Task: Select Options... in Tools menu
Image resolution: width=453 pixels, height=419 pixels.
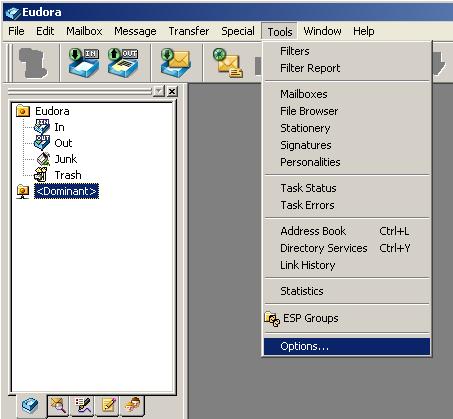Action: click(x=347, y=346)
